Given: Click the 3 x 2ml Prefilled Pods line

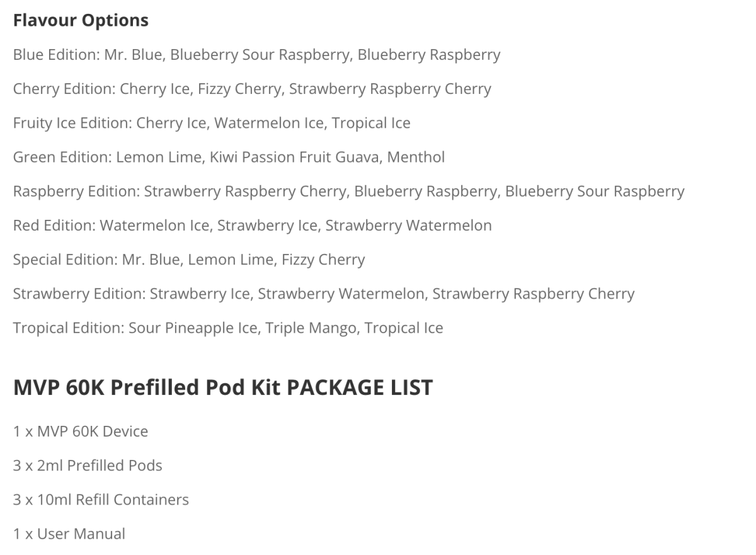Looking at the screenshot, I should tap(88, 466).
